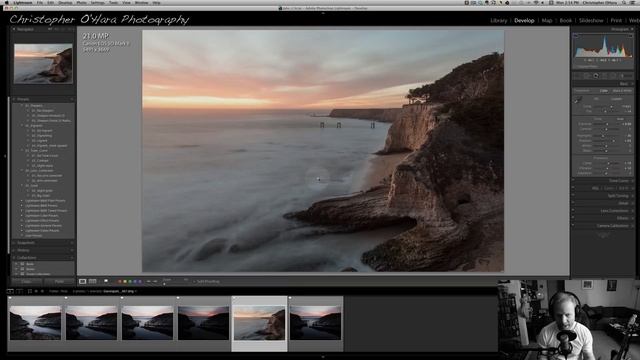
Task: Switch off the Tone Curve panel adjustments
Action: pyautogui.click(x=573, y=180)
